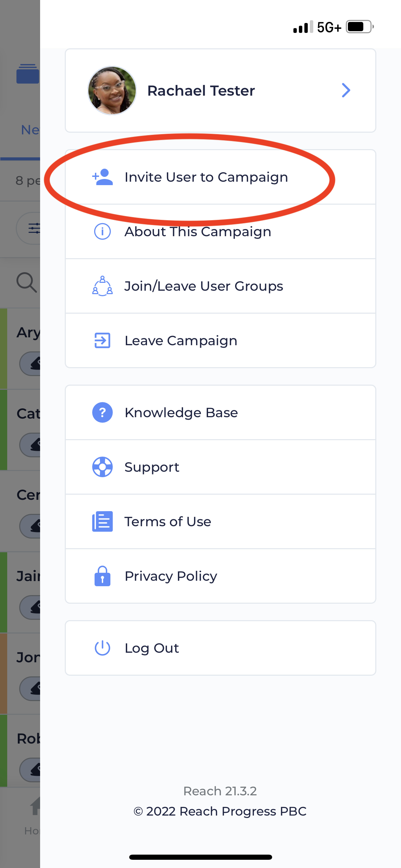Select Invite User to Campaign
Screen dimensions: 401x868
(206, 177)
